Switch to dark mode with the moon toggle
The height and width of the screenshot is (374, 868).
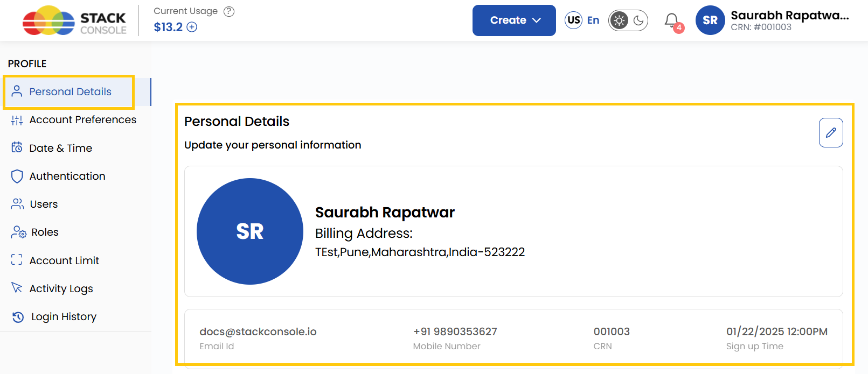click(x=638, y=20)
